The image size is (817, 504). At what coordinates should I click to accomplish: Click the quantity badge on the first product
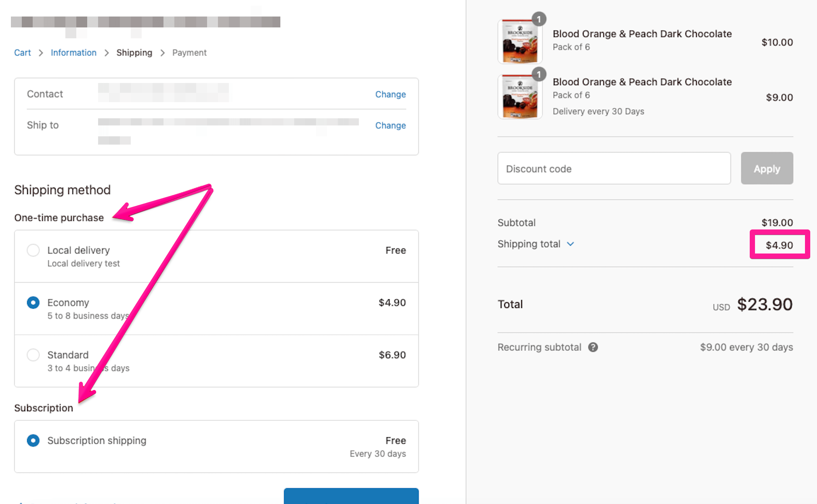(539, 19)
